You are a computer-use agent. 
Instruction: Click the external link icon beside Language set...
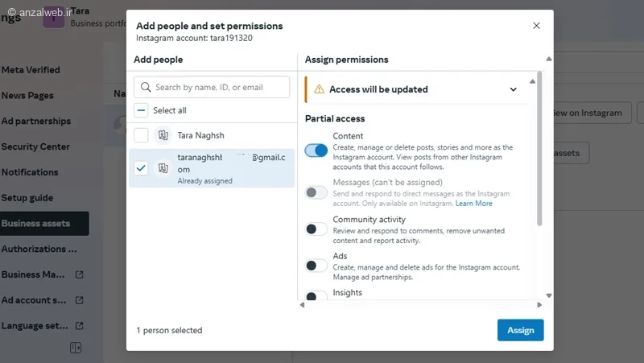click(79, 326)
